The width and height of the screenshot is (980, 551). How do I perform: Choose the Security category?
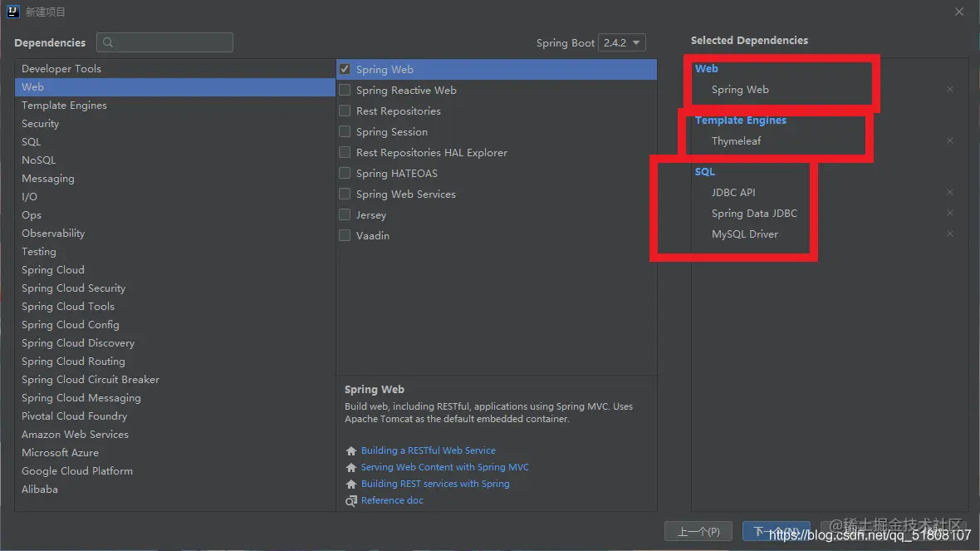[x=175, y=123]
